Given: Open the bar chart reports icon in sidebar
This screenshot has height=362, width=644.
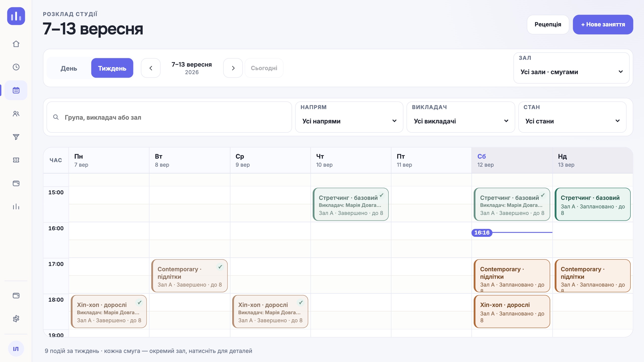Looking at the screenshot, I should (16, 207).
